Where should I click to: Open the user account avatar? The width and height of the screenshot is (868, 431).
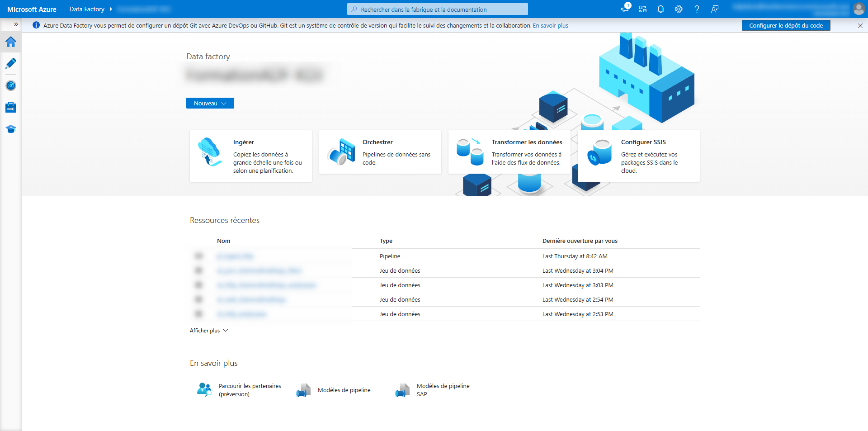(x=859, y=9)
